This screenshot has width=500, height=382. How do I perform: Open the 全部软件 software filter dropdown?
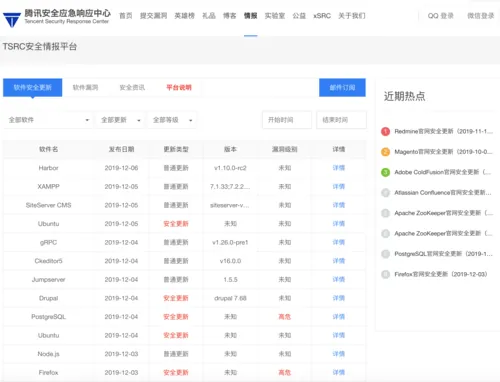(49, 120)
